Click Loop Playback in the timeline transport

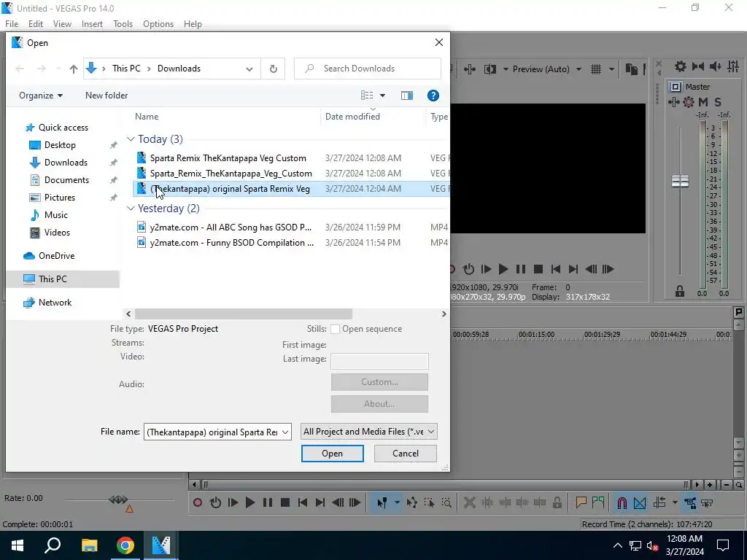(215, 502)
